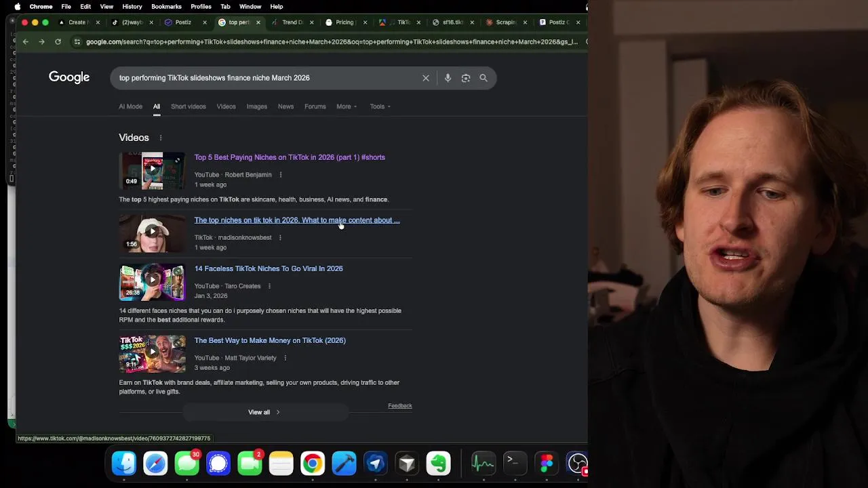Click the Feedback link under videos
The image size is (868, 488).
400,406
